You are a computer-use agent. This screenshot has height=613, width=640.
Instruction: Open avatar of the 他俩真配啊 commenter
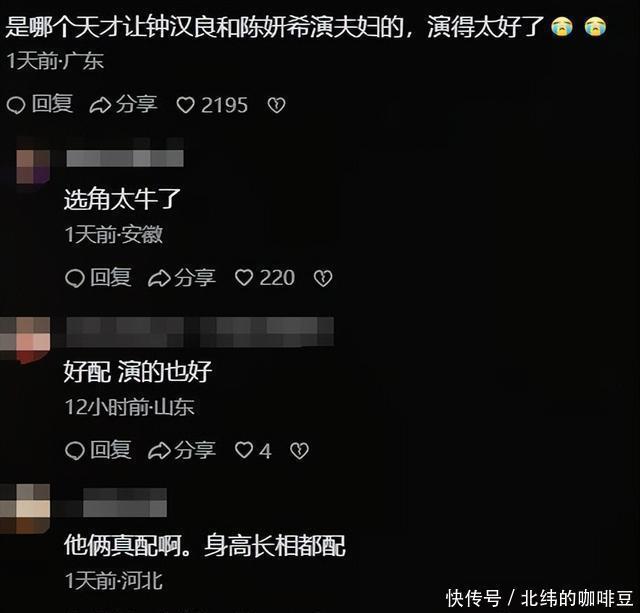25,509
